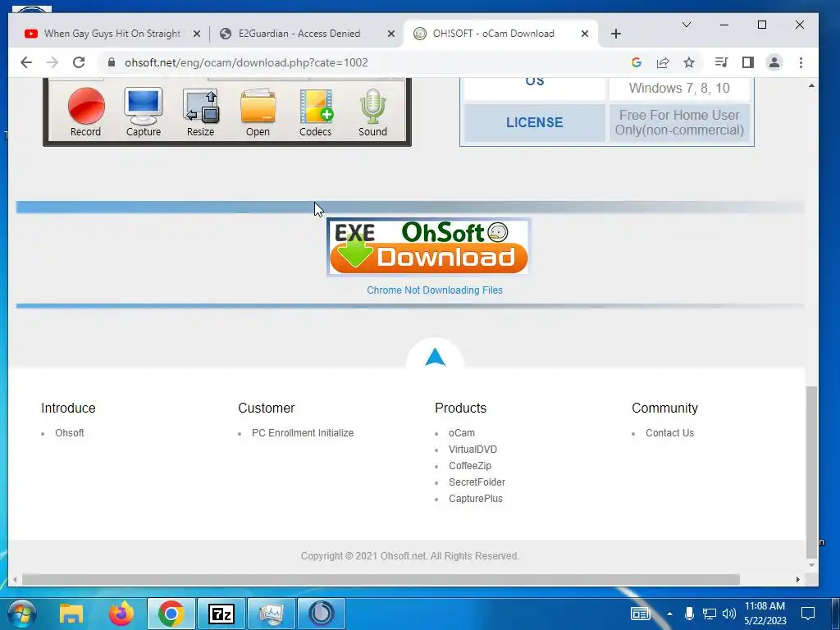Click the Windows 7, 8, 10 text

point(679,88)
